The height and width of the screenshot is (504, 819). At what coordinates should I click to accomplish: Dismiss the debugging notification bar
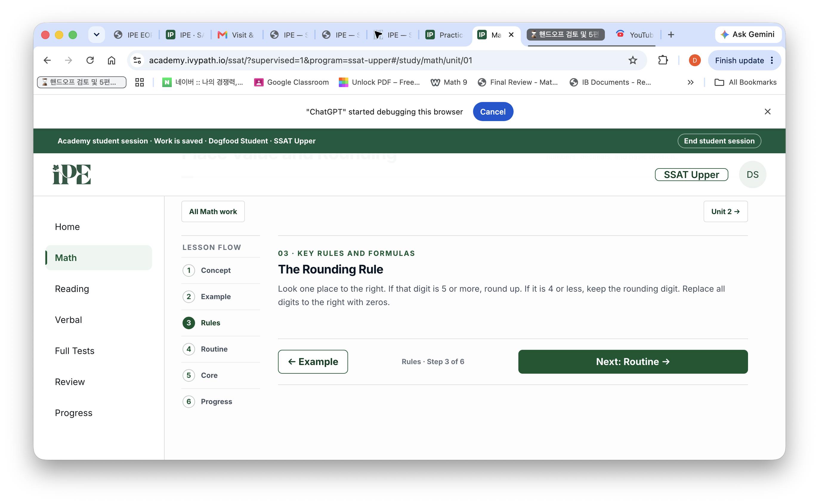[767, 112]
